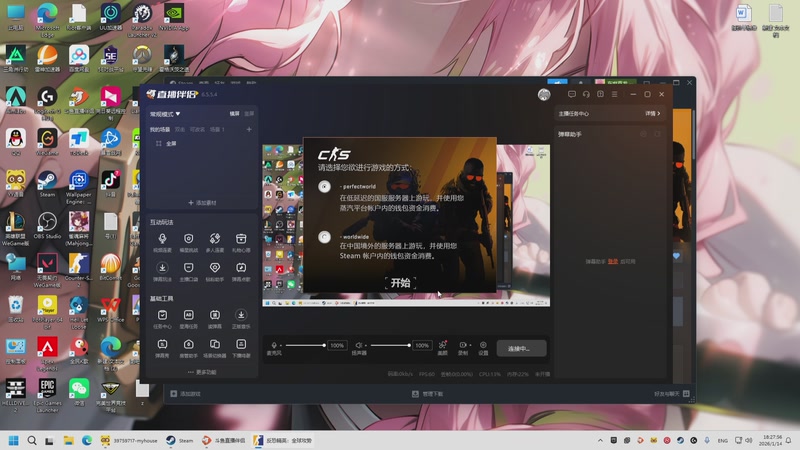The image size is (800, 450).
Task: Click the 录制 record icon
Action: pyautogui.click(x=462, y=345)
